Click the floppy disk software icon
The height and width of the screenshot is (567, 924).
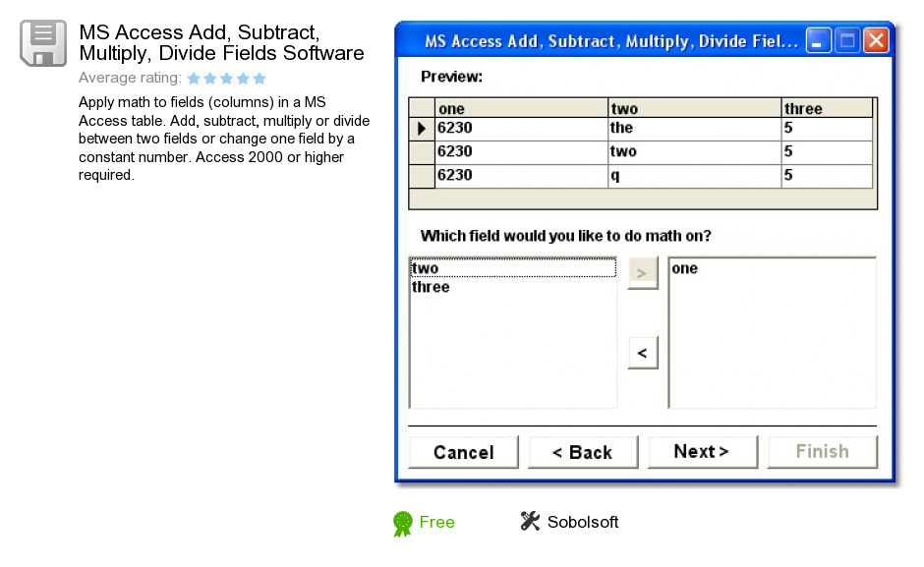tap(43, 43)
